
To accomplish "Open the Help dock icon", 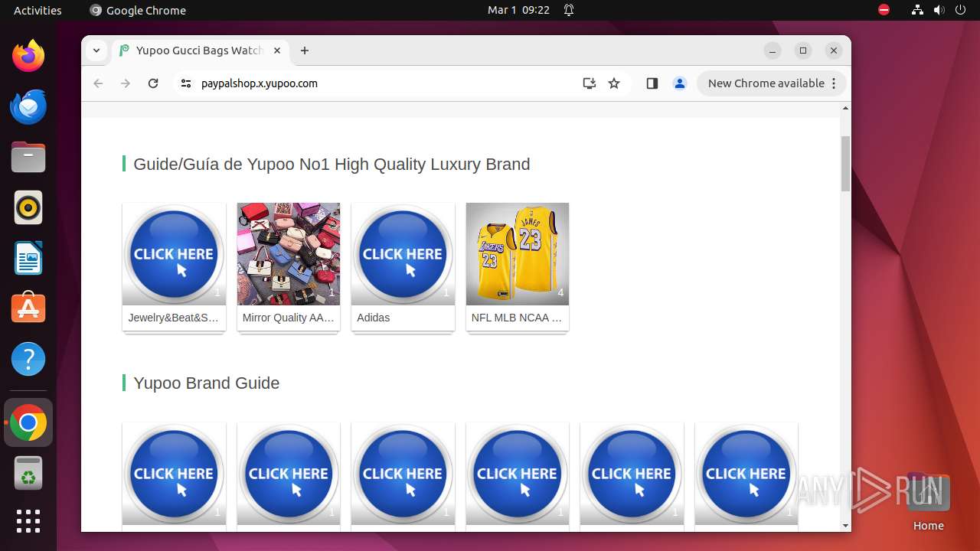I will (x=28, y=359).
